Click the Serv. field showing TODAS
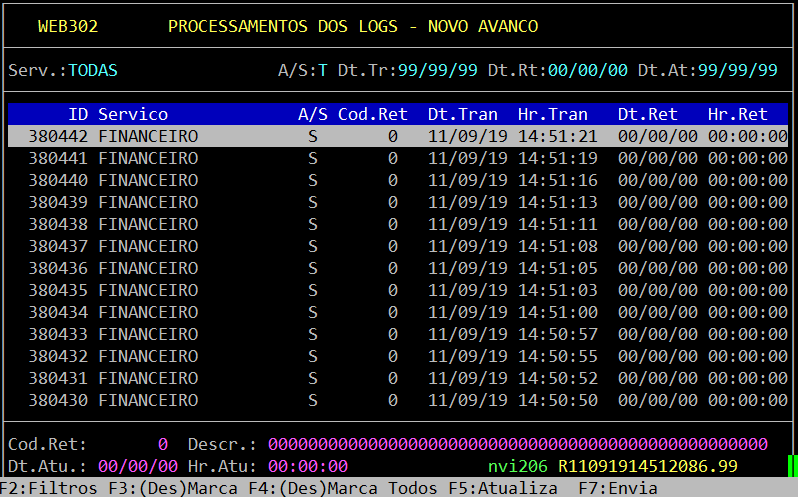This screenshot has width=798, height=497. coord(92,70)
